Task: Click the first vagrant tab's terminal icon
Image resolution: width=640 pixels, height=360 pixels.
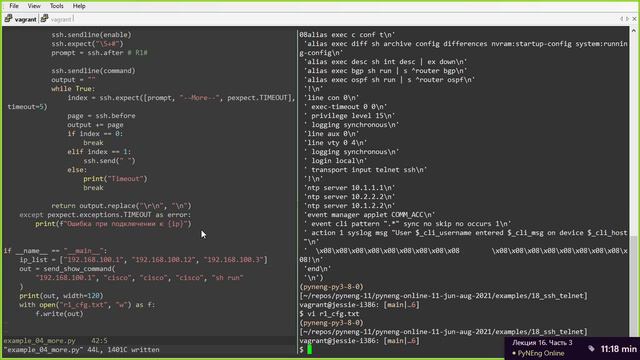Action: coord(8,18)
